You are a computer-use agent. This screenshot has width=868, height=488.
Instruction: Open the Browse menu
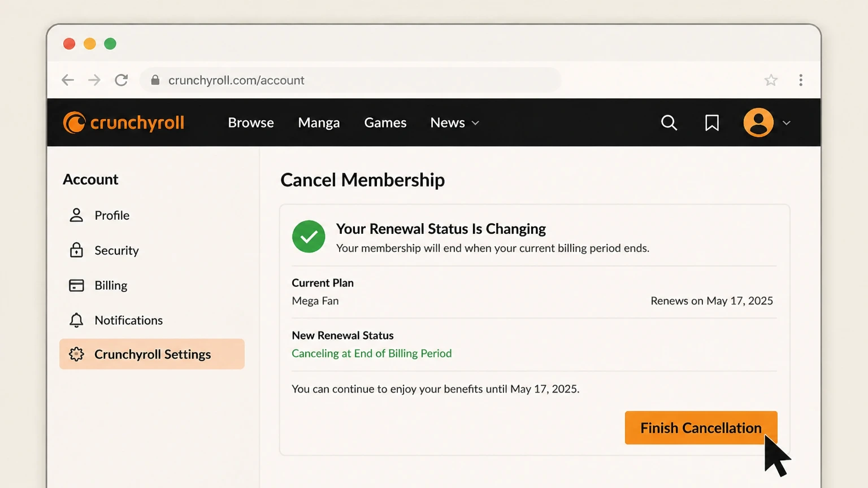point(251,123)
